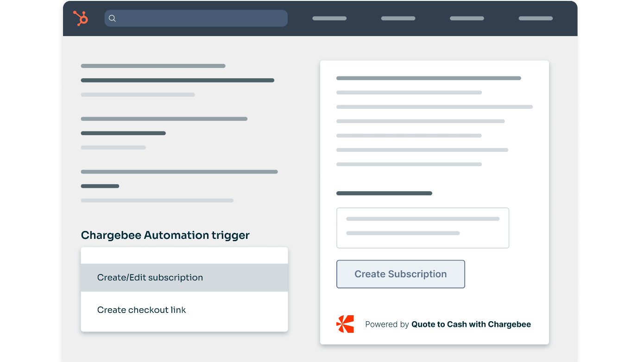Open the first navigation item in header
Image resolution: width=644 pixels, height=362 pixels.
tap(329, 19)
